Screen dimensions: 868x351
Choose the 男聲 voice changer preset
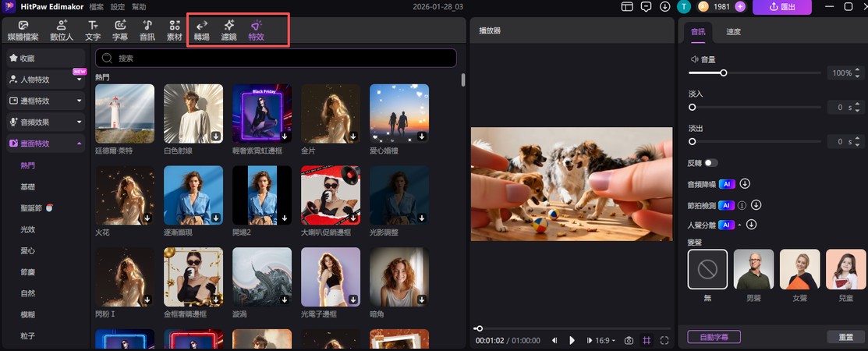click(754, 269)
